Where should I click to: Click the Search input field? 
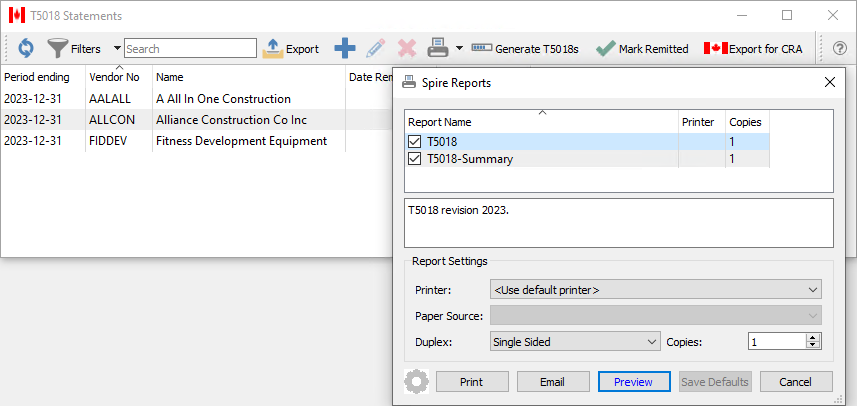(190, 49)
